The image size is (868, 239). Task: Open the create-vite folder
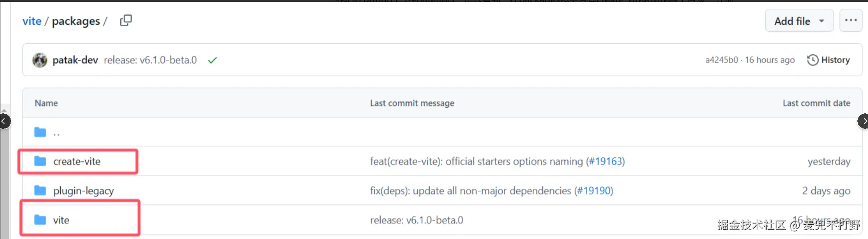pos(77,162)
